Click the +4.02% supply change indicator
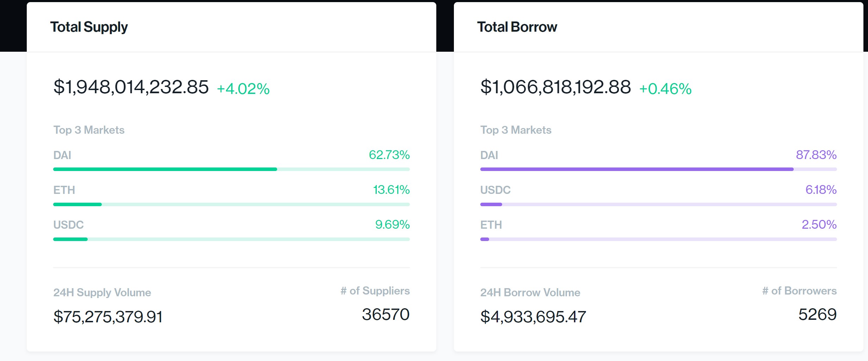 (243, 89)
